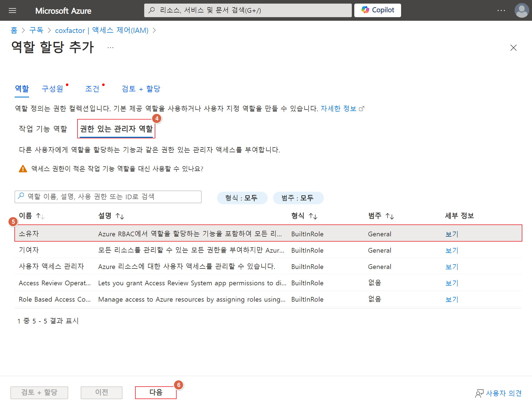The height and width of the screenshot is (409, 532).
Task: Switch to the 검토 + 할당 tab
Action: pos(141,89)
